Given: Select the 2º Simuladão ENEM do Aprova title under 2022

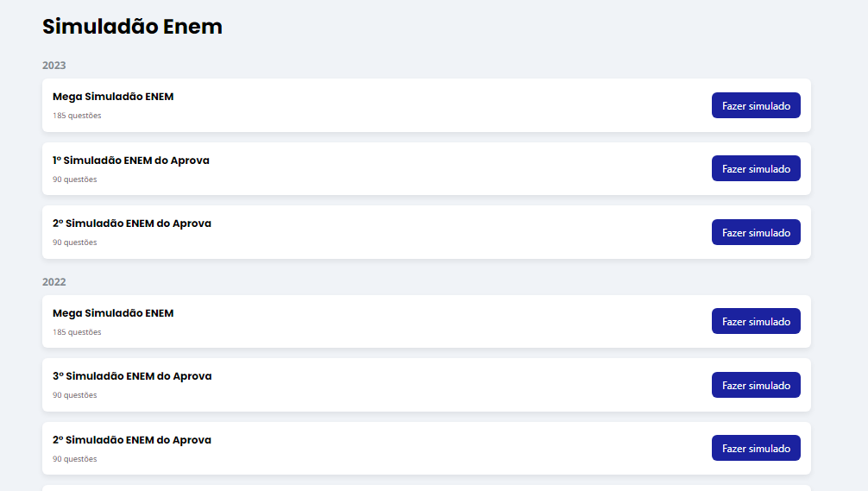Looking at the screenshot, I should point(132,439).
